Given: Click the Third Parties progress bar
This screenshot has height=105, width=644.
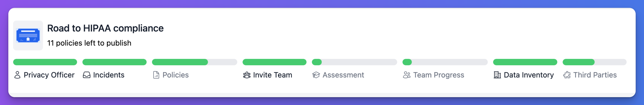Looking at the screenshot, I should 595,62.
